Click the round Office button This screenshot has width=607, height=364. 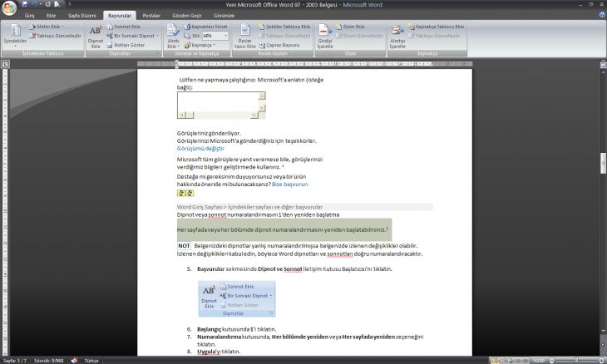[9, 7]
